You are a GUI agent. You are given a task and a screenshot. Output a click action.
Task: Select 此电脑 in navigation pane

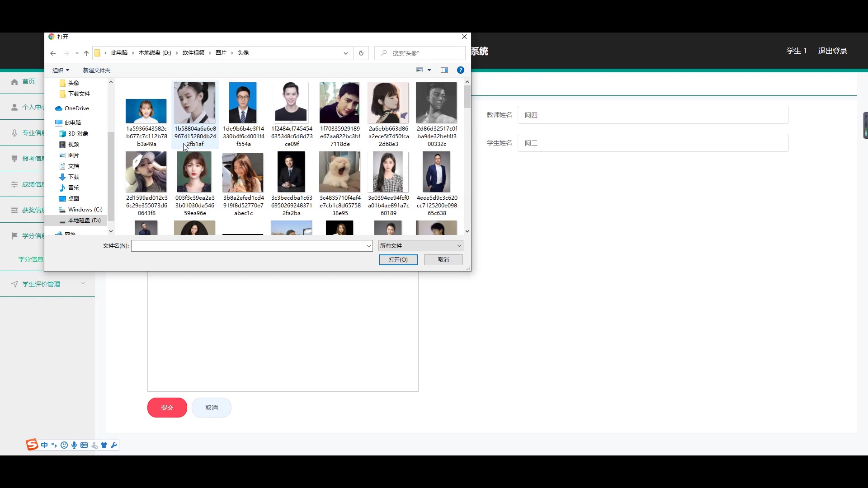tap(68, 123)
